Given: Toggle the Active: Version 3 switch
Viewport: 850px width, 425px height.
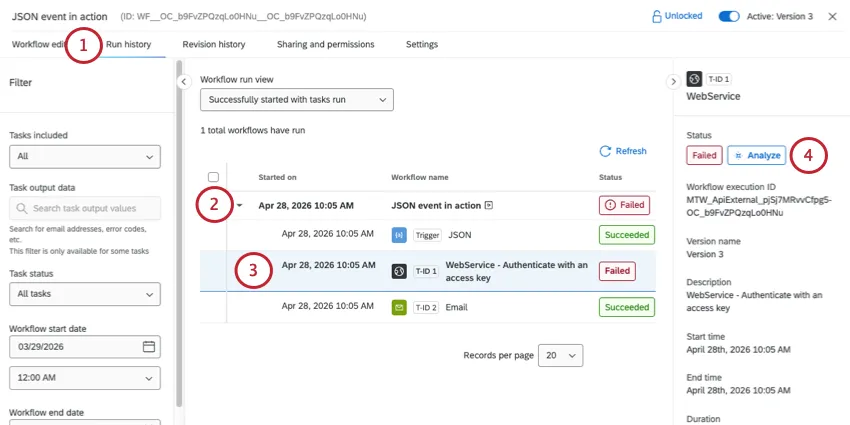Looking at the screenshot, I should pos(729,16).
